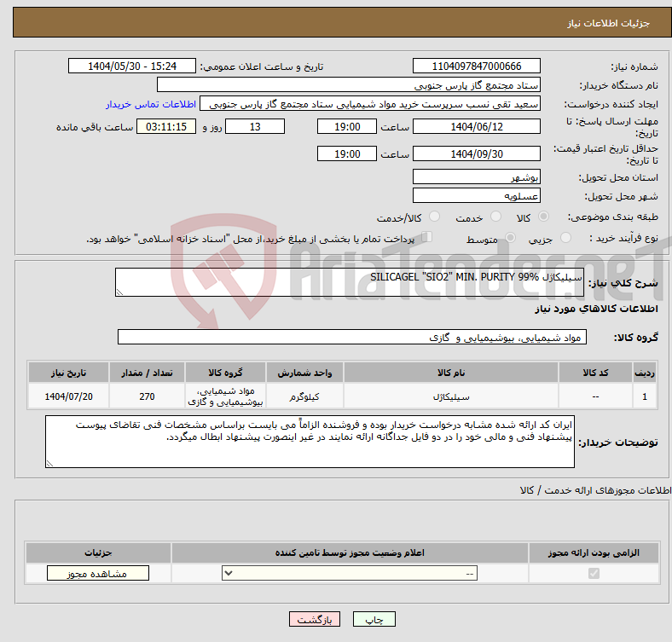Click the سیلیکاژل item name cell

coord(451,396)
